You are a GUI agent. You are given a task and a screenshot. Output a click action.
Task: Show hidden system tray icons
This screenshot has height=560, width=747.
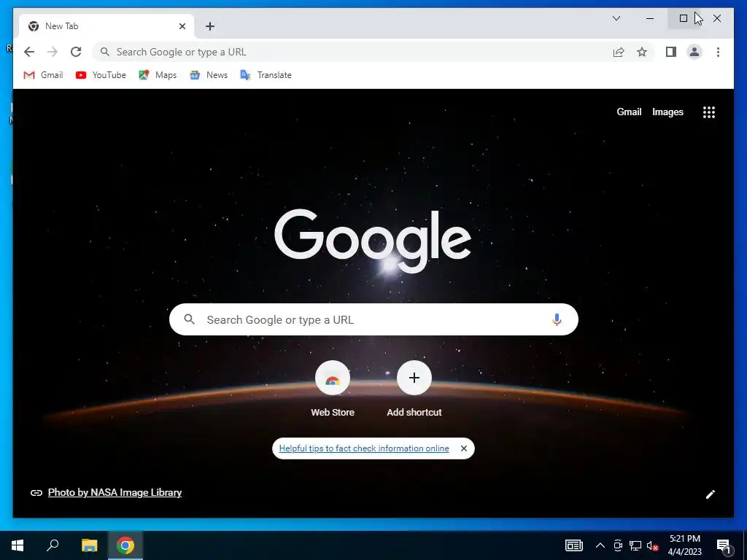[600, 545]
